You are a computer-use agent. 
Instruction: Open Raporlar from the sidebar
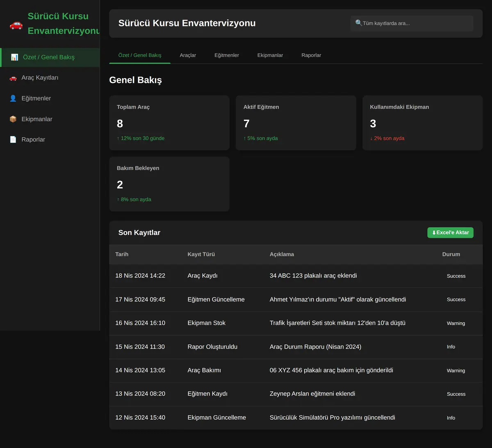pyautogui.click(x=50, y=139)
